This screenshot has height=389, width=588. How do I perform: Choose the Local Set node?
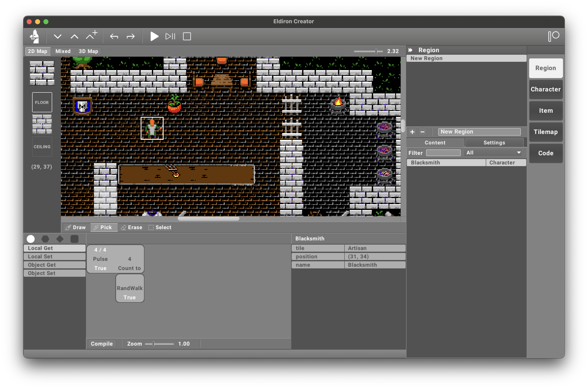(54, 256)
